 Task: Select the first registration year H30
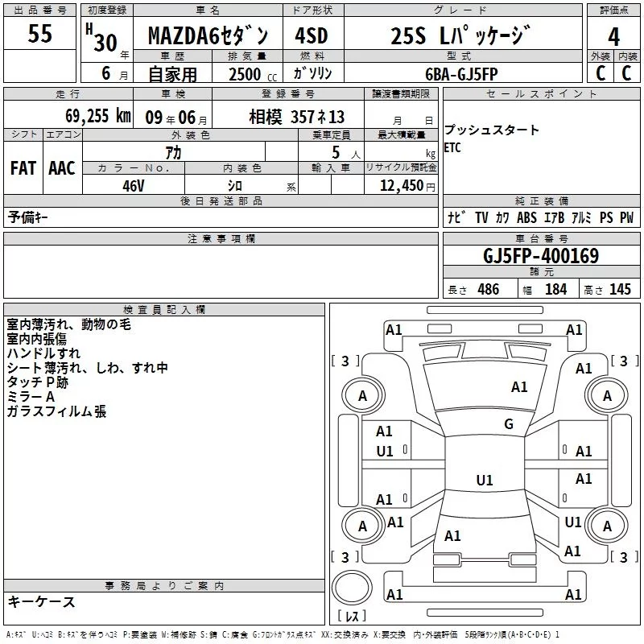pos(101,38)
